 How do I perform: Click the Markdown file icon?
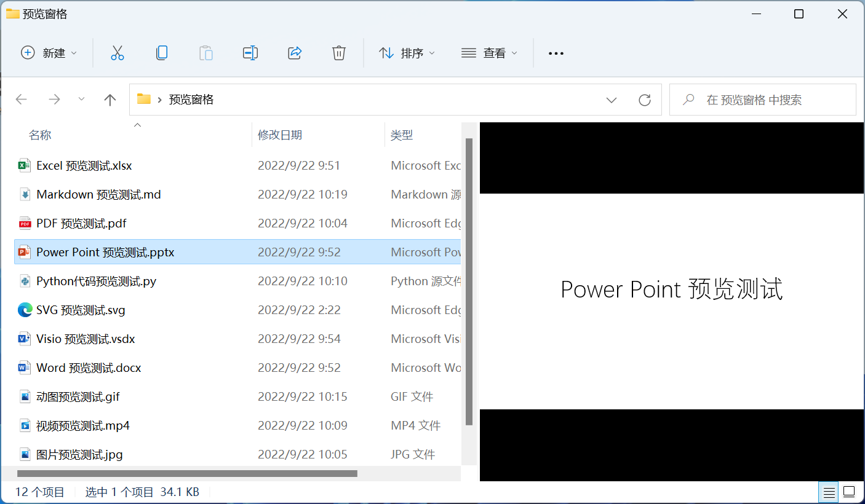(x=25, y=194)
